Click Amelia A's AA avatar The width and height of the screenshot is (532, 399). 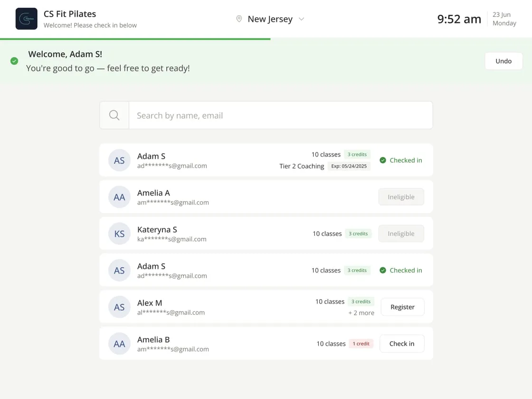pyautogui.click(x=119, y=197)
